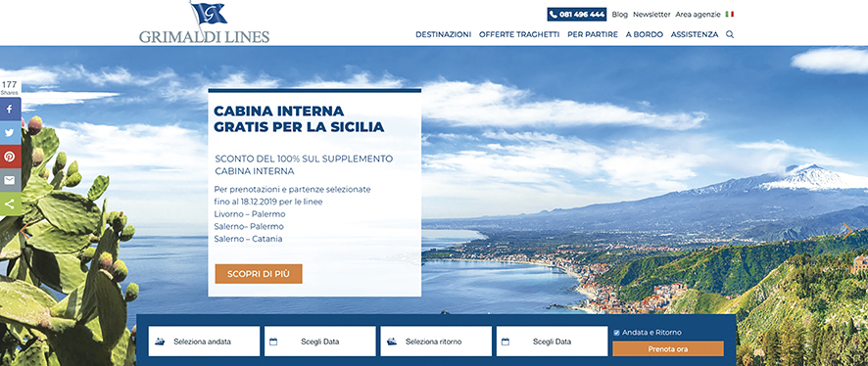
Task: Open the green generic share icon
Action: tap(10, 204)
